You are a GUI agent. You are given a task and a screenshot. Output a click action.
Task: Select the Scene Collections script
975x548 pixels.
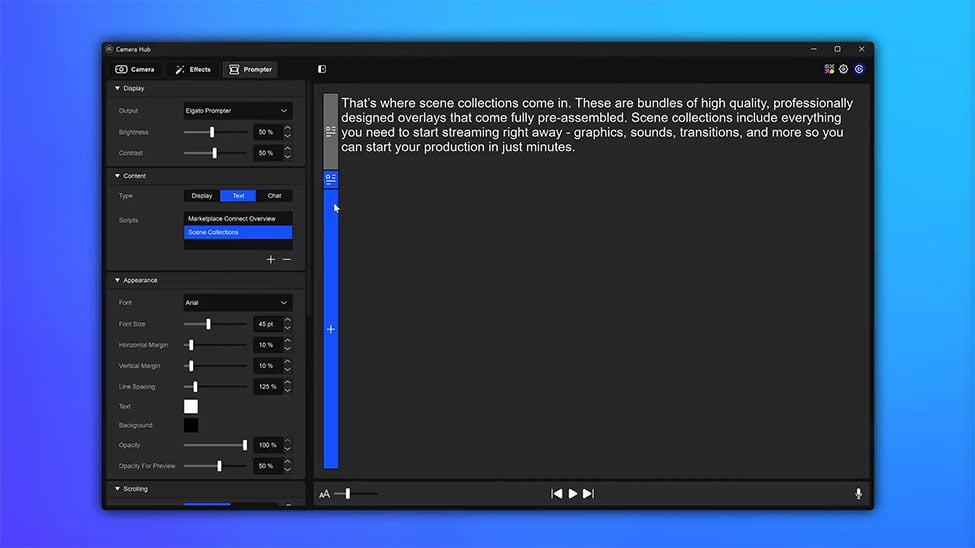pyautogui.click(x=238, y=232)
